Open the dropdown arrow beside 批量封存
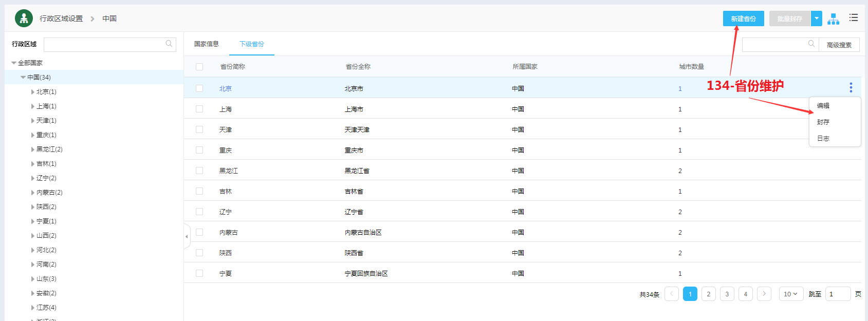Screen dimensions: 868x321 [x=817, y=18]
